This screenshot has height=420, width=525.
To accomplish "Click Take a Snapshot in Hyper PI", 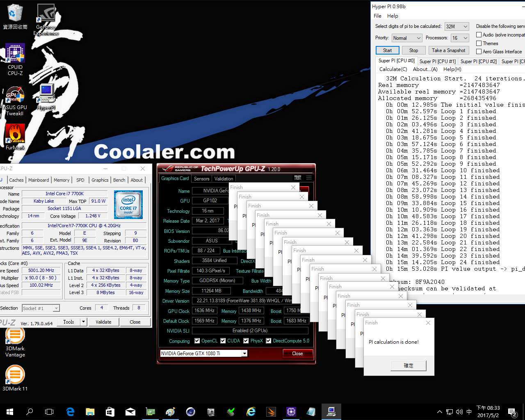I will [x=448, y=50].
